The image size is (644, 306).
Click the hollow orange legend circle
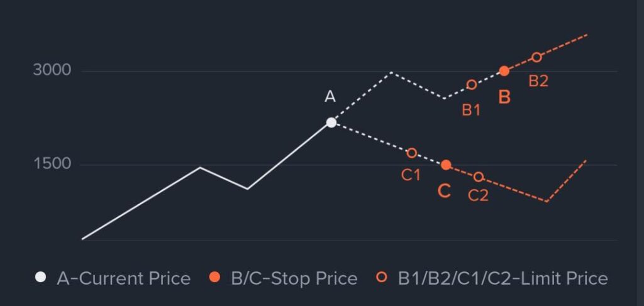382,278
